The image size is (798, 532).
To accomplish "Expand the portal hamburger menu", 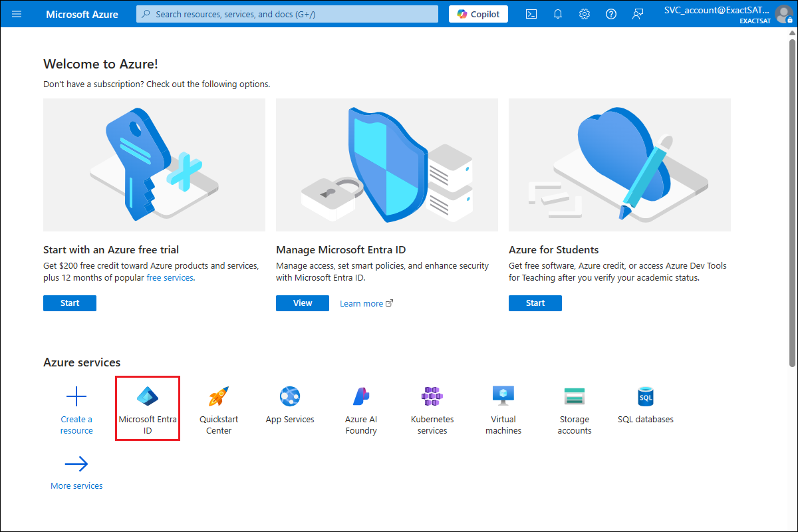I will coord(17,14).
